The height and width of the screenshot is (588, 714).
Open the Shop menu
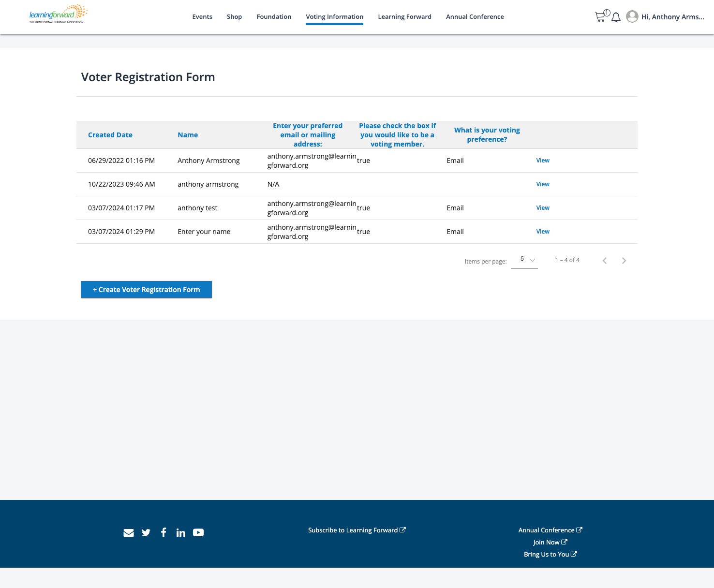[x=234, y=17]
